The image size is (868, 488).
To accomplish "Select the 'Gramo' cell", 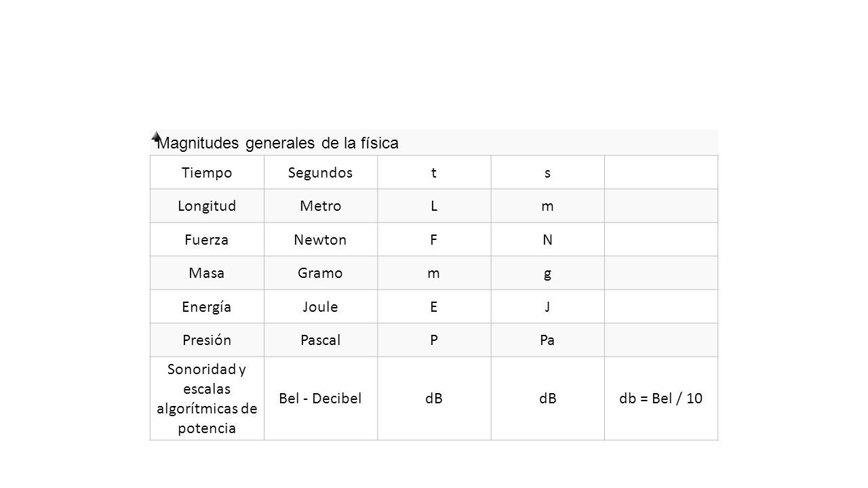I will tap(321, 273).
